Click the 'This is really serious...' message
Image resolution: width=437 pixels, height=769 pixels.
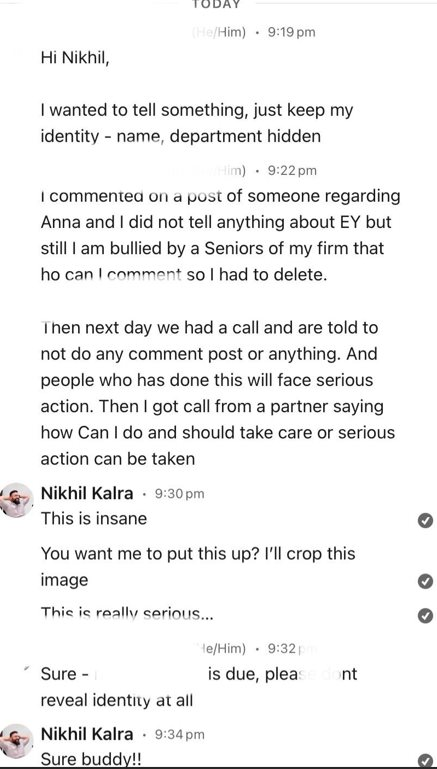(127, 614)
